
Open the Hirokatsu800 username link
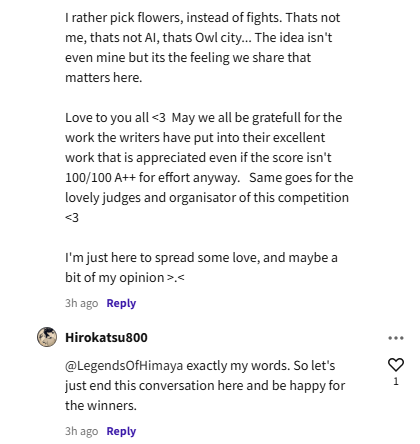point(106,337)
